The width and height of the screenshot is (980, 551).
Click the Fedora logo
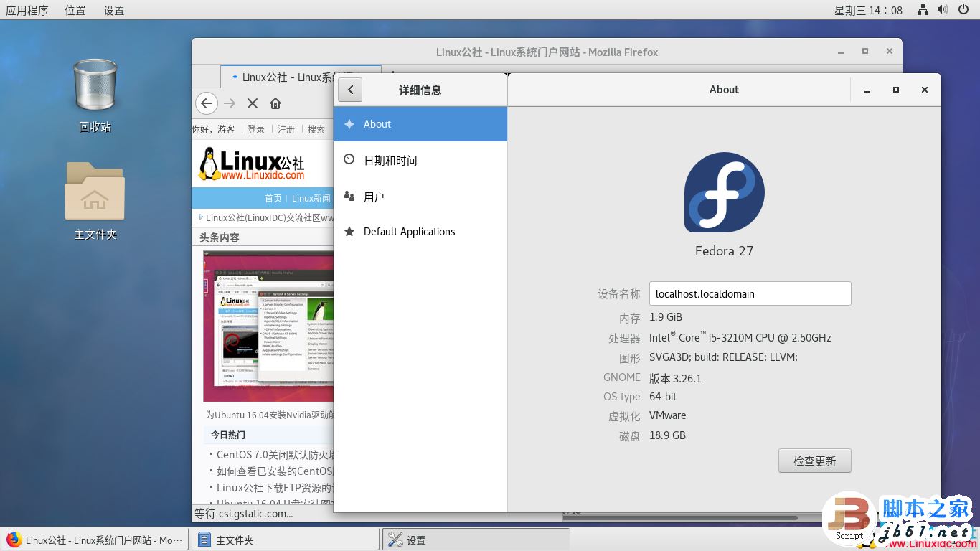pyautogui.click(x=724, y=192)
